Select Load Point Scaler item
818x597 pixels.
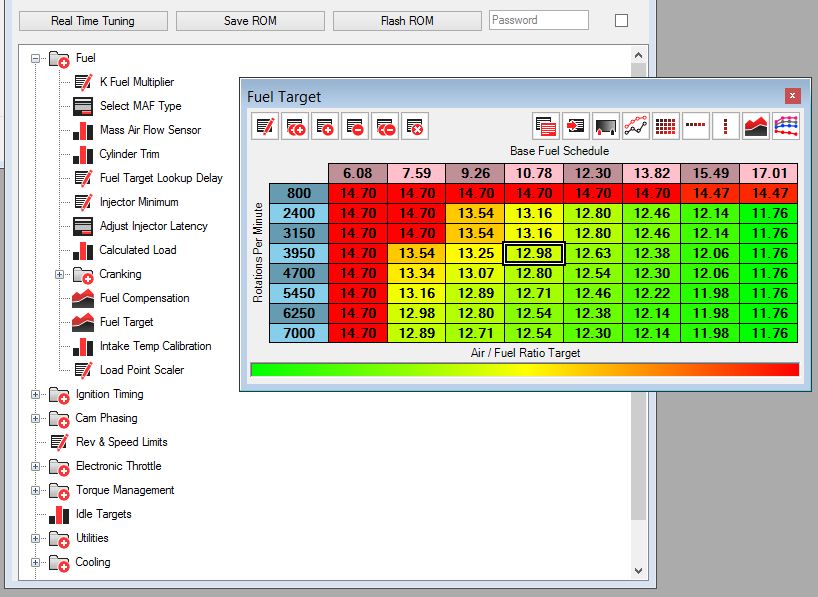(x=142, y=370)
